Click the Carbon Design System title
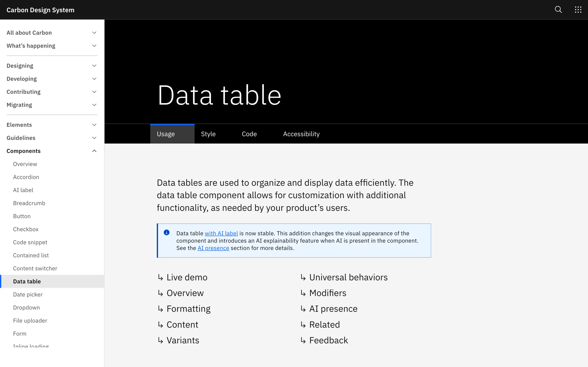Screen dimensions: 588x367 (40, 10)
